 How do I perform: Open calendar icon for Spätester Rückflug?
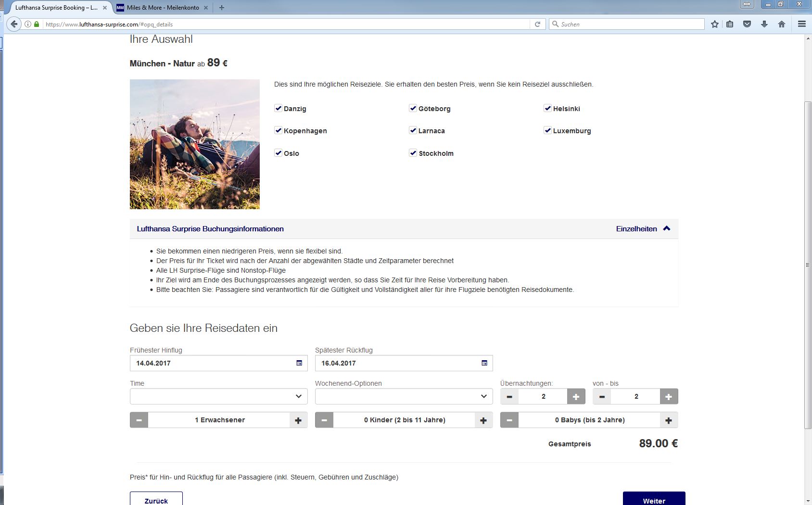[484, 363]
